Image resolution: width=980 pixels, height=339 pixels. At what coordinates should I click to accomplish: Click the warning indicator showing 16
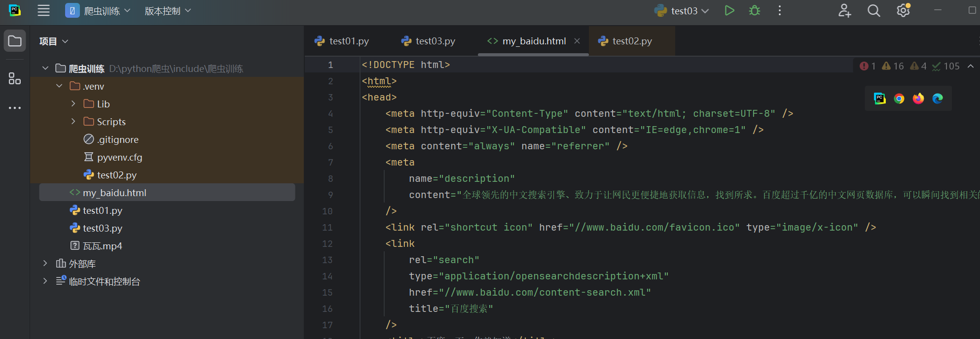coord(893,66)
